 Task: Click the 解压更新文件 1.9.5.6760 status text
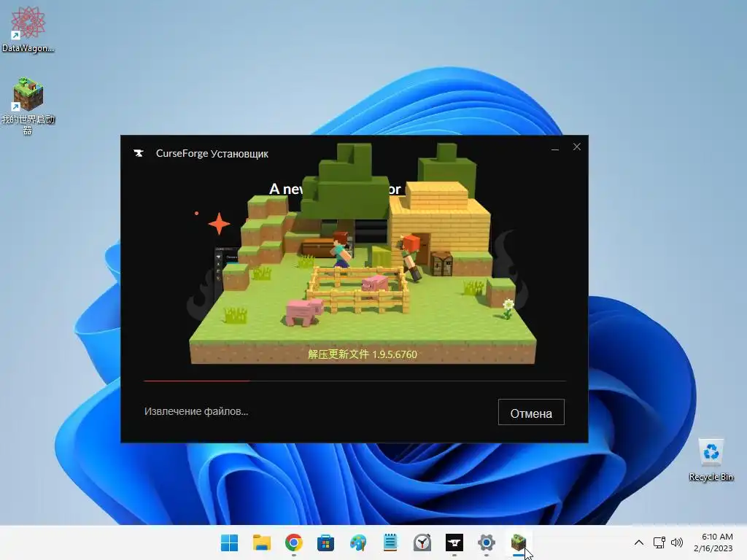363,354
